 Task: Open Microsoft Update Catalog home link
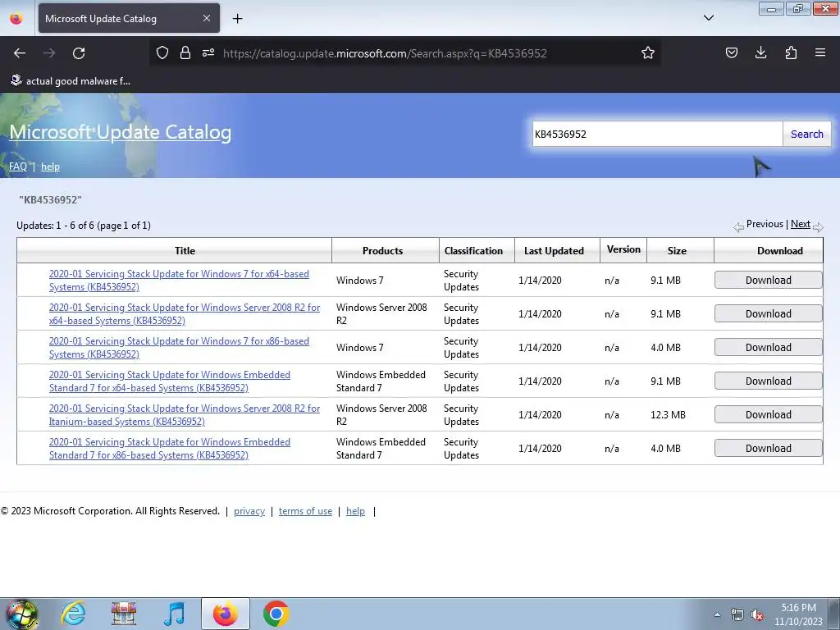(x=120, y=132)
